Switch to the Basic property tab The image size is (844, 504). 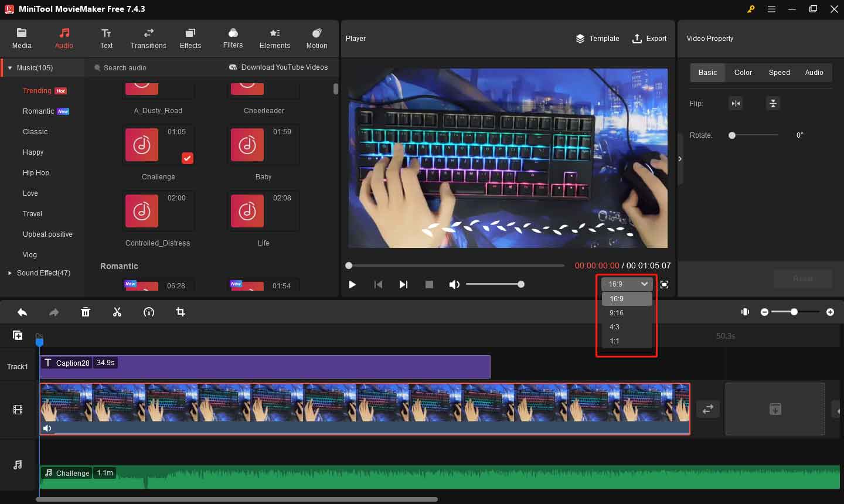click(x=707, y=73)
